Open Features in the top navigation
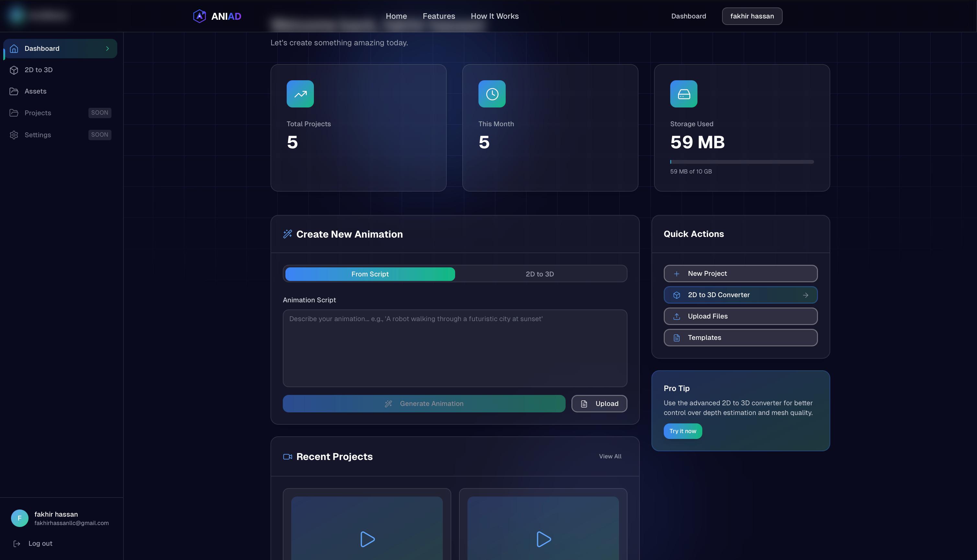Viewport: 977px width, 560px height. click(x=439, y=16)
